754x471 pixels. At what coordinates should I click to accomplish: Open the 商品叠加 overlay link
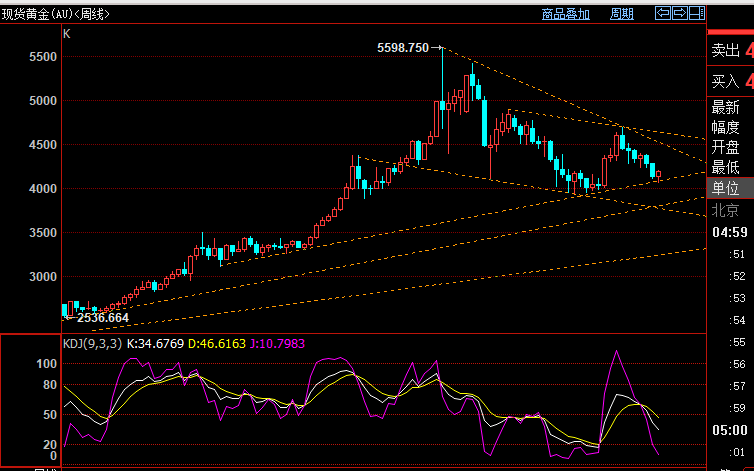[x=566, y=14]
